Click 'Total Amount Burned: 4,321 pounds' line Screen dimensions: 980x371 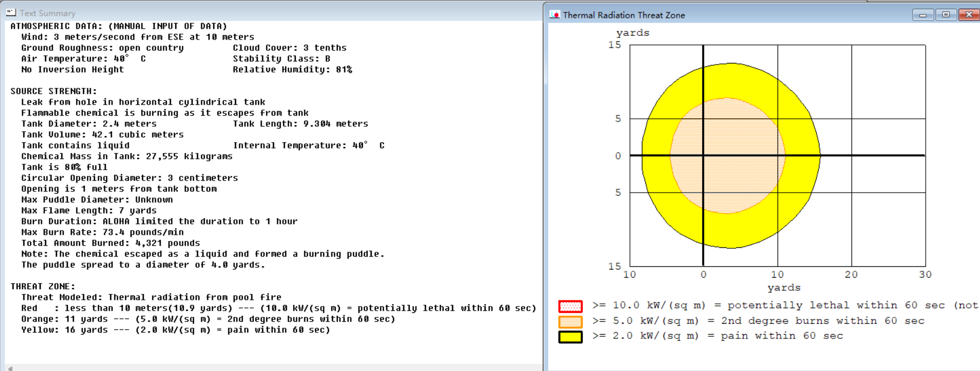pyautogui.click(x=111, y=243)
